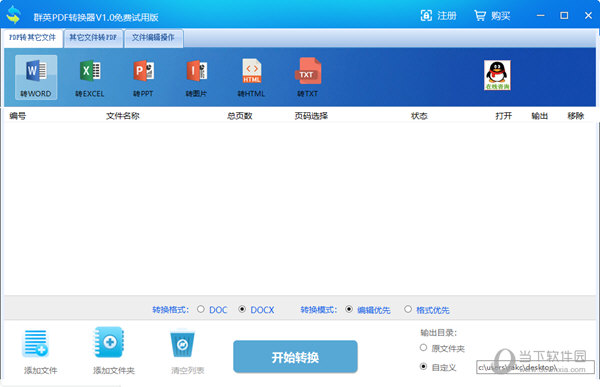This screenshot has height=387, width=600.
Task: Maximize the PDF converter window
Action: click(x=564, y=16)
